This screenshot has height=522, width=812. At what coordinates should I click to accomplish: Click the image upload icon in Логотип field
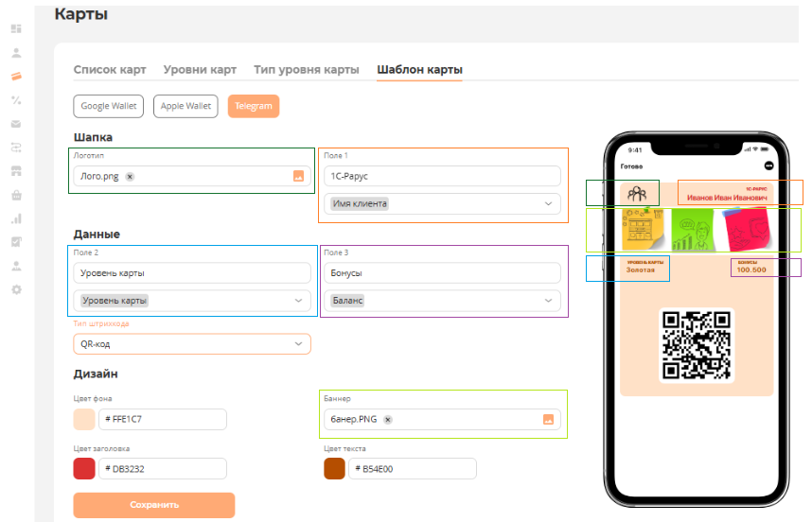[x=298, y=176]
